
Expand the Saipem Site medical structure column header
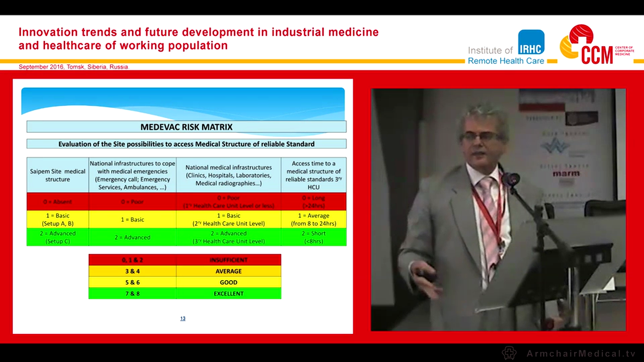tap(57, 175)
